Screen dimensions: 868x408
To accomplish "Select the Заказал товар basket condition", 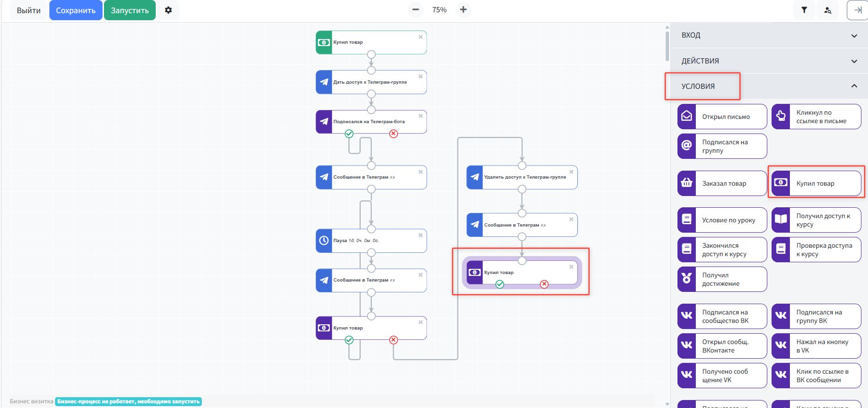I will [722, 183].
